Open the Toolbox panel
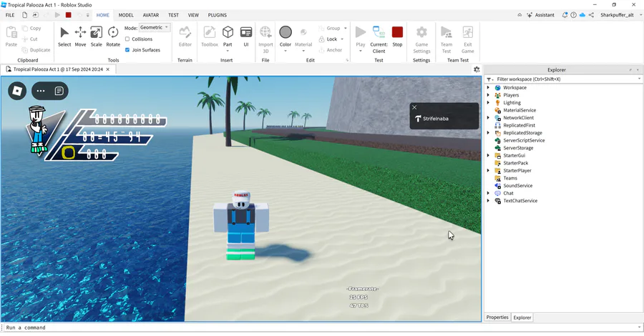This screenshot has width=644, height=336. click(210, 36)
